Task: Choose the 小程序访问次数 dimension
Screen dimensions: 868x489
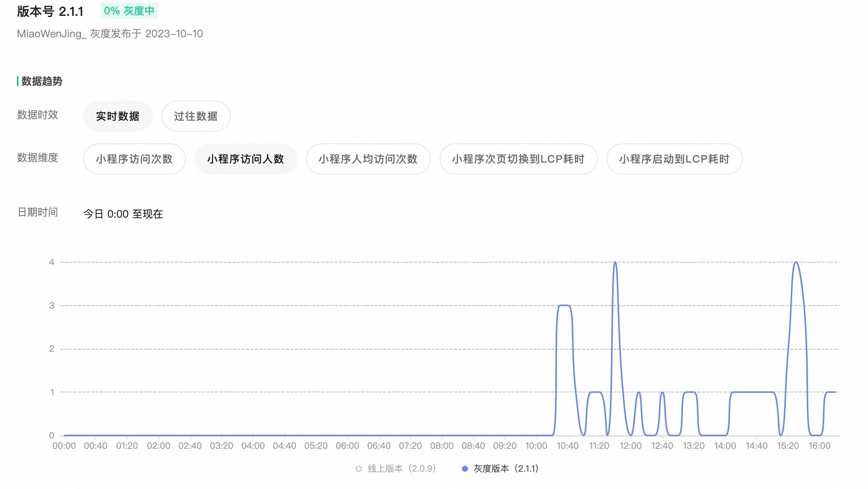Action: click(134, 159)
